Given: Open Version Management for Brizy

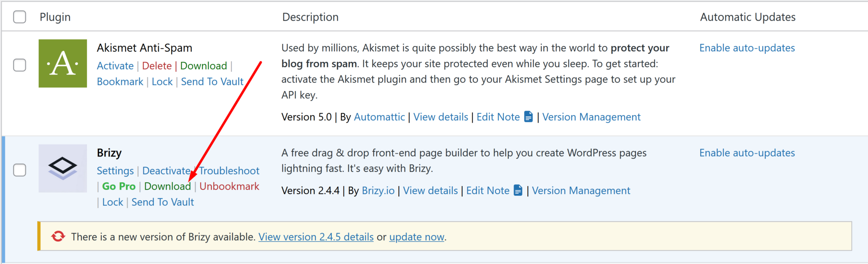Looking at the screenshot, I should coord(581,191).
